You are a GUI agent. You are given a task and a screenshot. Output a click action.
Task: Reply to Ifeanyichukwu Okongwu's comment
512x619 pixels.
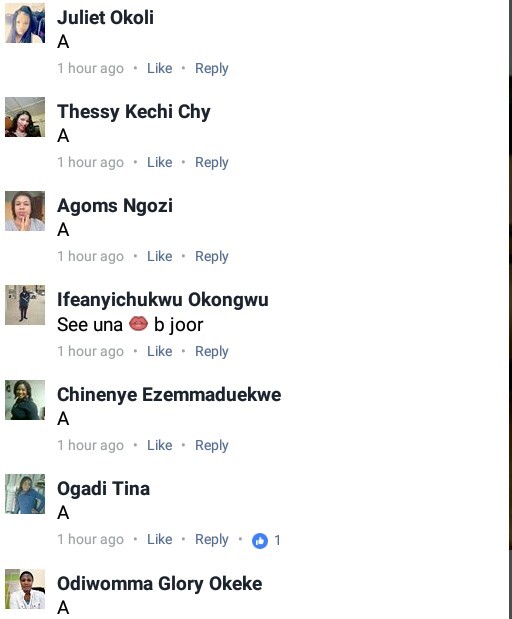coord(212,352)
